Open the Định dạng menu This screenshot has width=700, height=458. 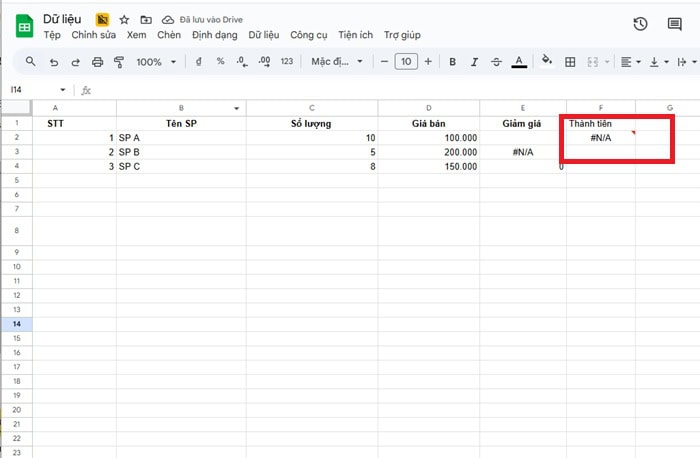(x=214, y=35)
